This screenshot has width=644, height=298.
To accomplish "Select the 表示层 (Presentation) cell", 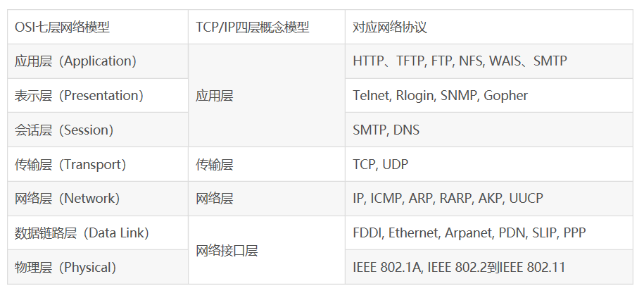I will tap(98, 95).
